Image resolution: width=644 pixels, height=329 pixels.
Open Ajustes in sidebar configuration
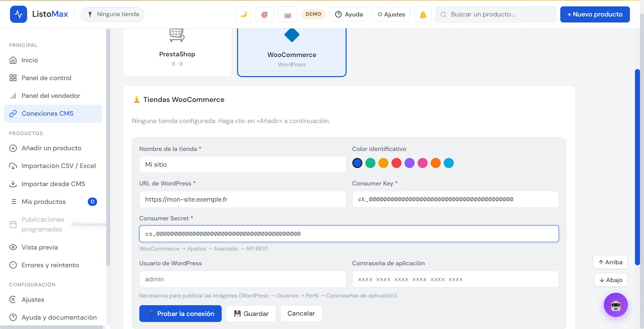click(53, 299)
